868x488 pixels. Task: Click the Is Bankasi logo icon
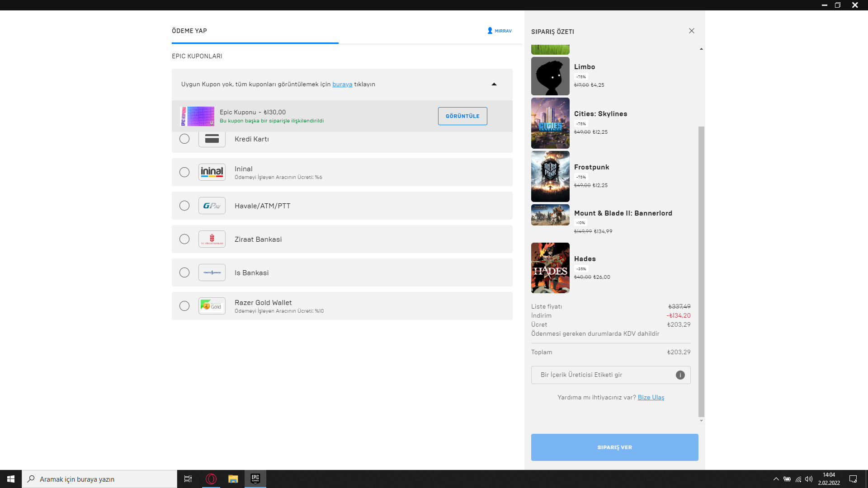pos(212,272)
